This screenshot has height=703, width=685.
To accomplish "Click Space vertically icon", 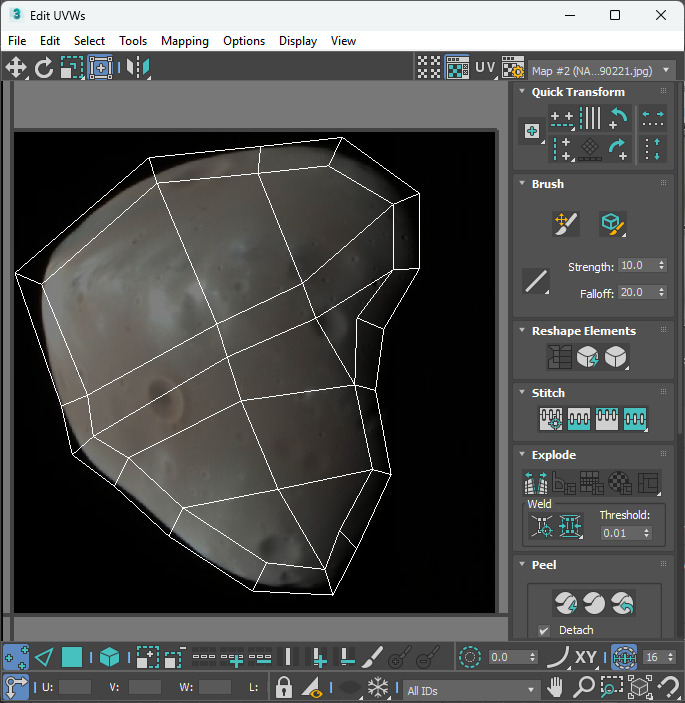I will [653, 149].
